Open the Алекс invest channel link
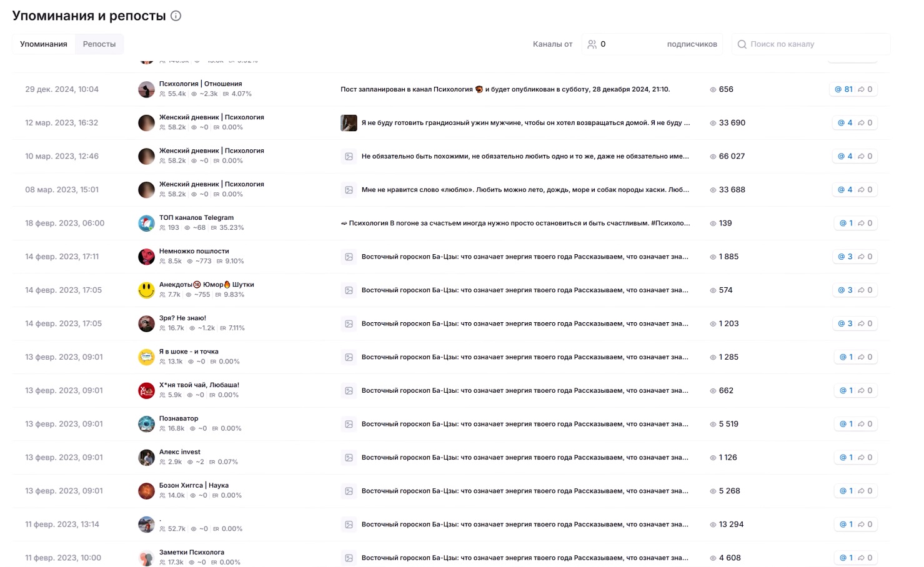The image size is (924, 567). tap(180, 452)
